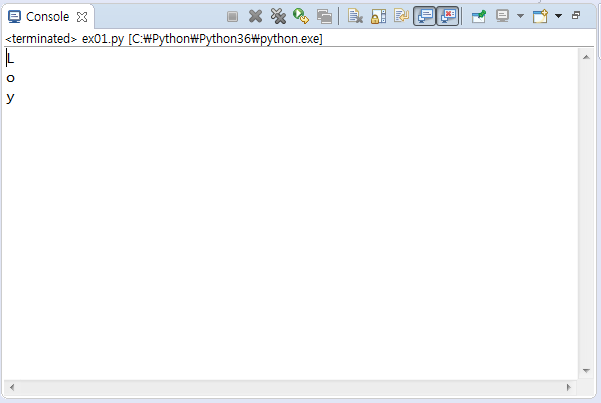Click the overlapping consoles icon
The height and width of the screenshot is (403, 601).
pyautogui.click(x=324, y=16)
